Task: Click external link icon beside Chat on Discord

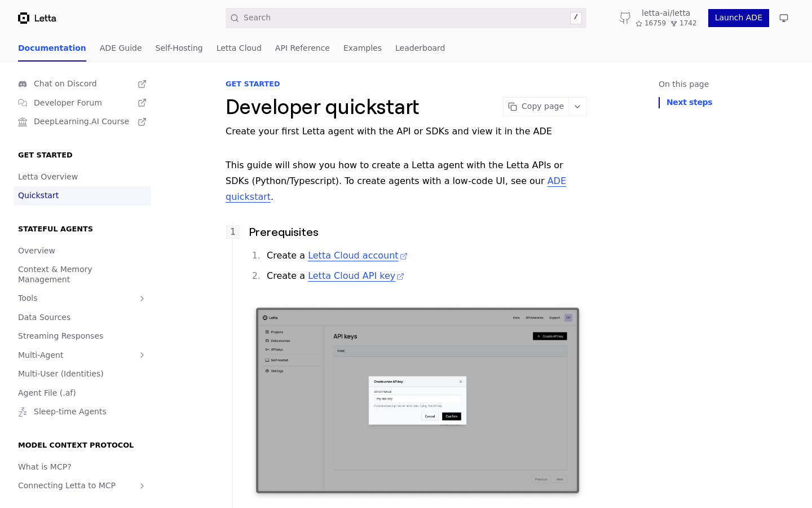Action: (142, 84)
